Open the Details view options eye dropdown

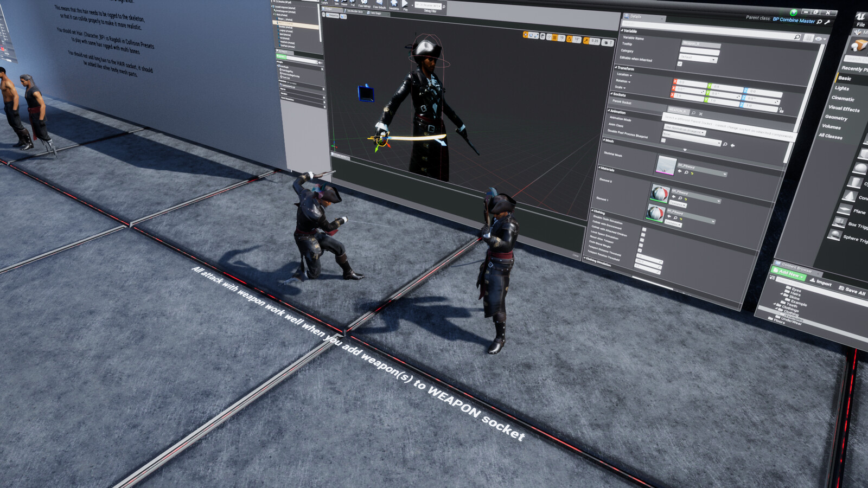820,39
